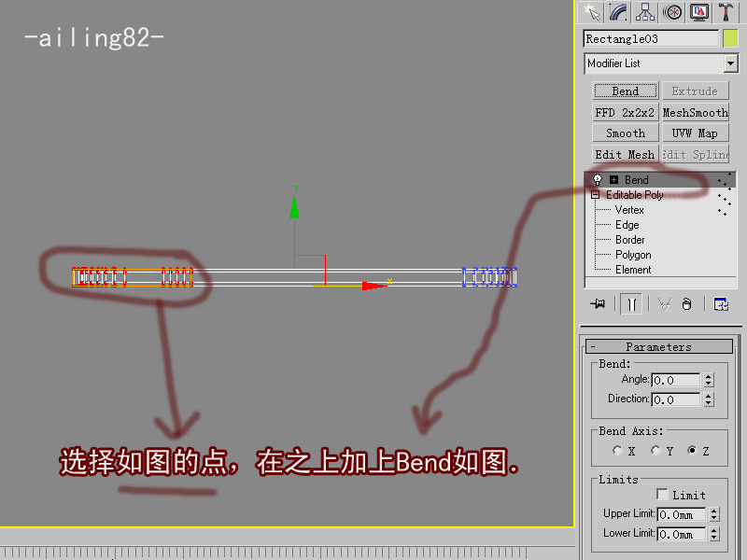Select the Element sub-object level
The width and height of the screenshot is (747, 560).
633,270
